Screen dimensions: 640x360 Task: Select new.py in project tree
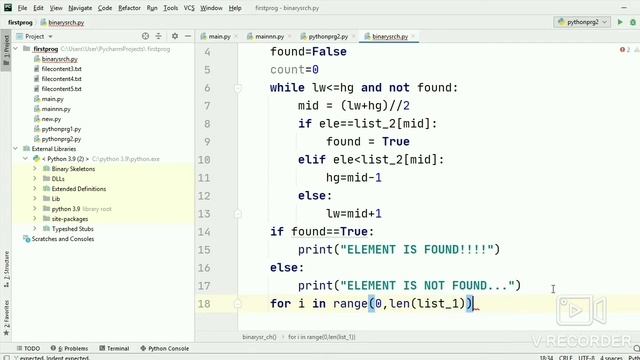[x=51, y=119]
